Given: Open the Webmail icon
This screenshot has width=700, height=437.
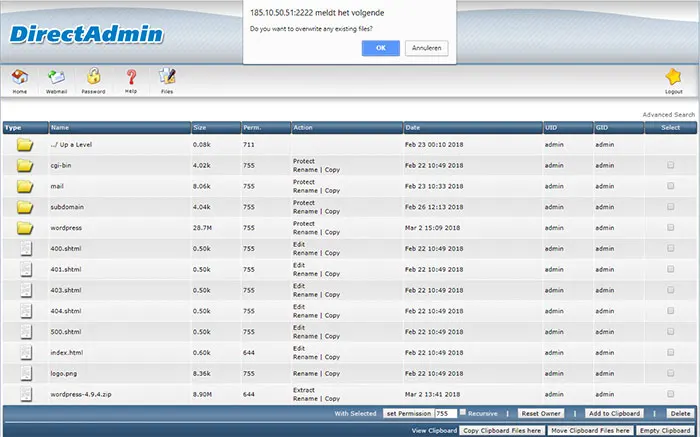Looking at the screenshot, I should tap(56, 77).
